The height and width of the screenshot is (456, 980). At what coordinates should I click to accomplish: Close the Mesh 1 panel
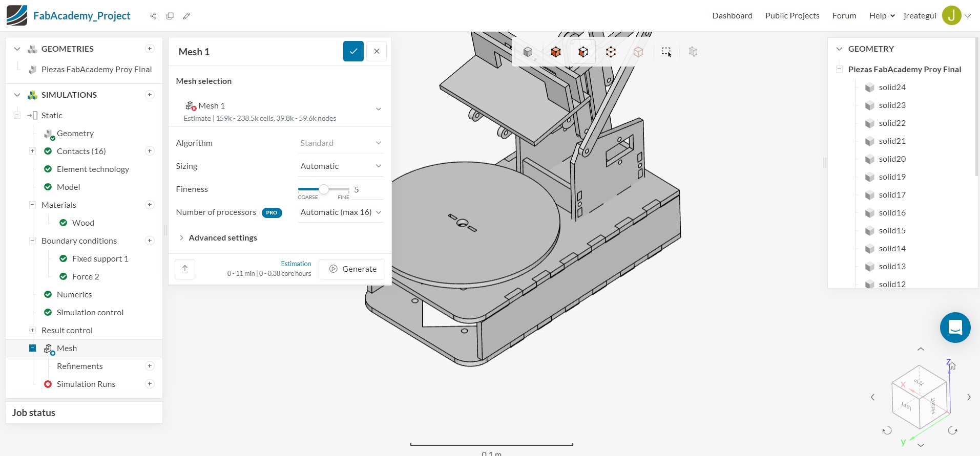point(377,51)
